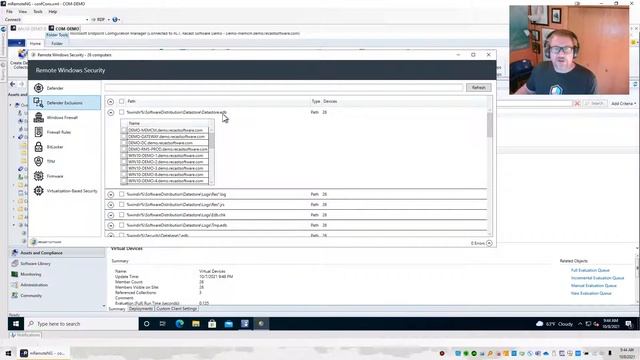
Task: Open the TPM section
Action: (51, 162)
